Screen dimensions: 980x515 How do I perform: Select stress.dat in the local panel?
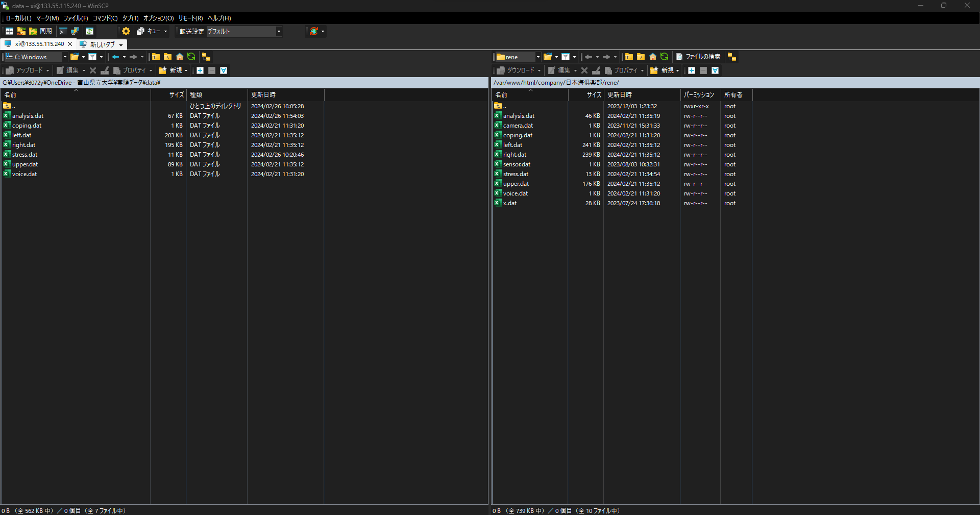(24, 155)
